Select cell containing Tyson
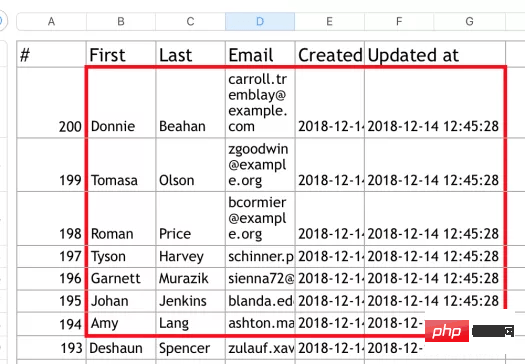 coord(121,257)
